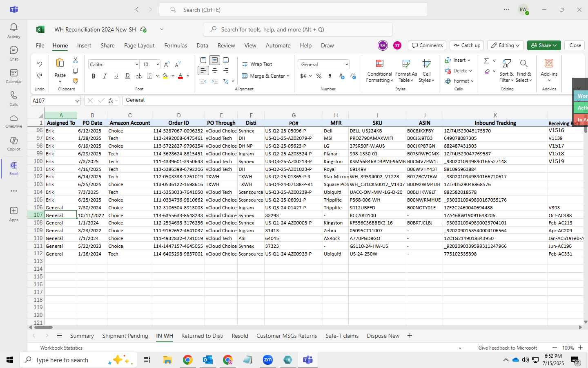Open the Page Layout ribbon tab
This screenshot has height=368, width=588.
click(139, 45)
